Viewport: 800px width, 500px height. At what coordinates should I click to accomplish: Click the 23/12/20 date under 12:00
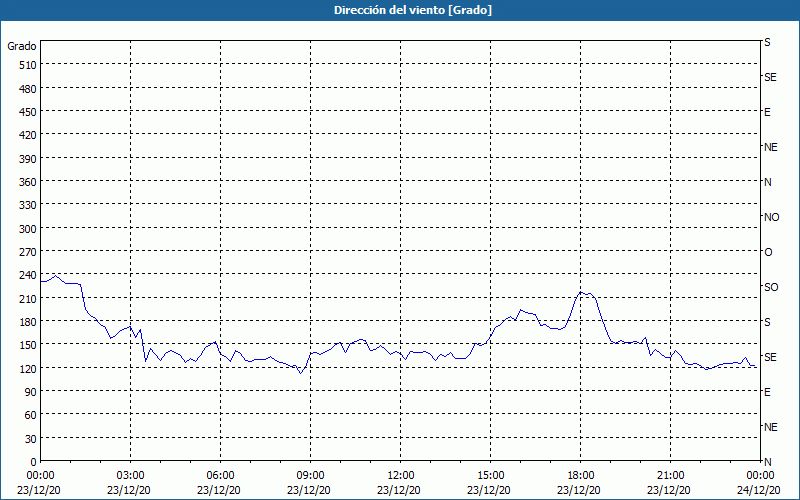[399, 490]
